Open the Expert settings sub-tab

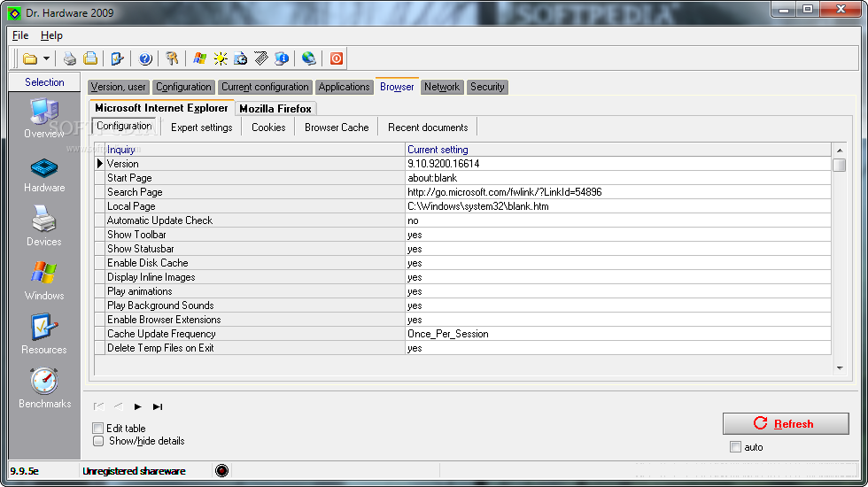202,128
